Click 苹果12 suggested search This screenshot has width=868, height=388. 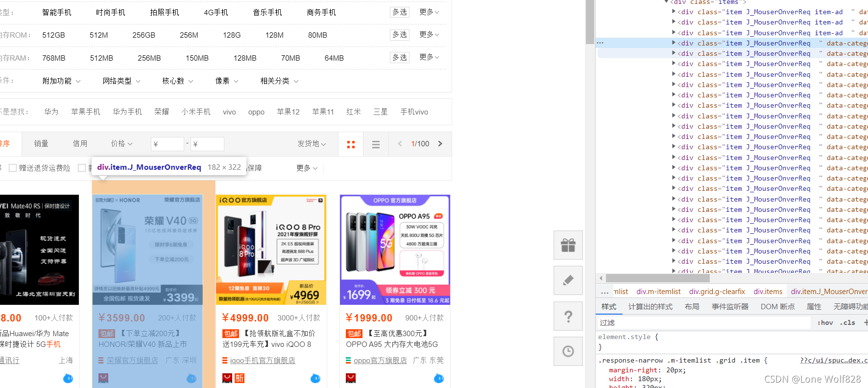288,112
